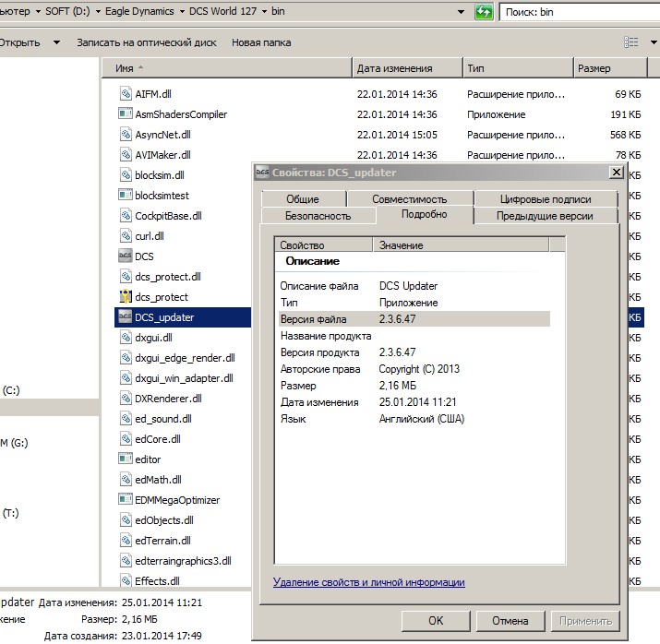660x644 pixels.
Task: Click the OK button
Action: [436, 621]
